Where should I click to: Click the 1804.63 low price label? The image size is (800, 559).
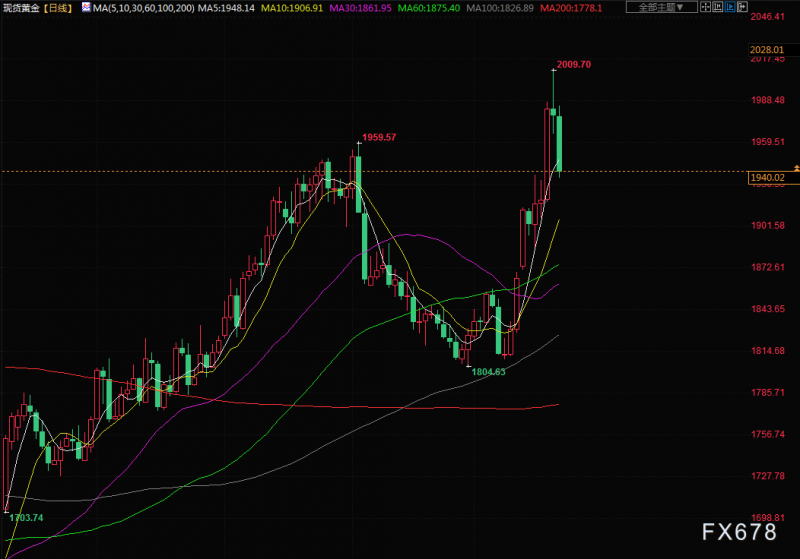coord(488,372)
